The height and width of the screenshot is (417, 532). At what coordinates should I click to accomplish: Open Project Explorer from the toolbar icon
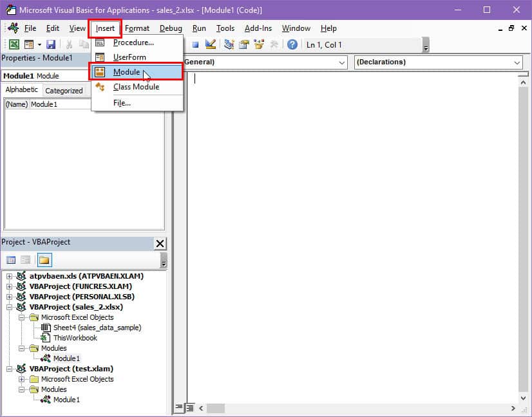229,44
